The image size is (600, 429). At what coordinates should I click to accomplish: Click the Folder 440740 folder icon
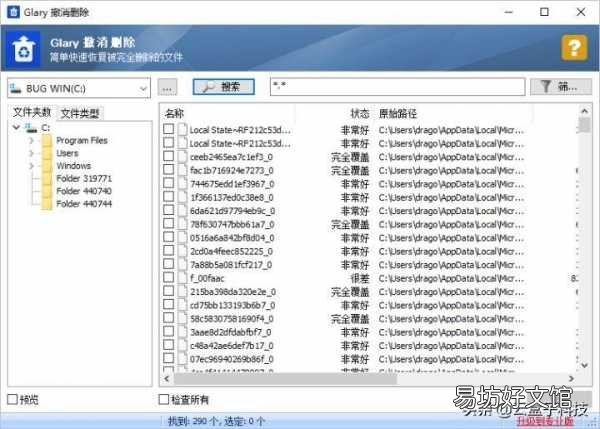coord(47,191)
